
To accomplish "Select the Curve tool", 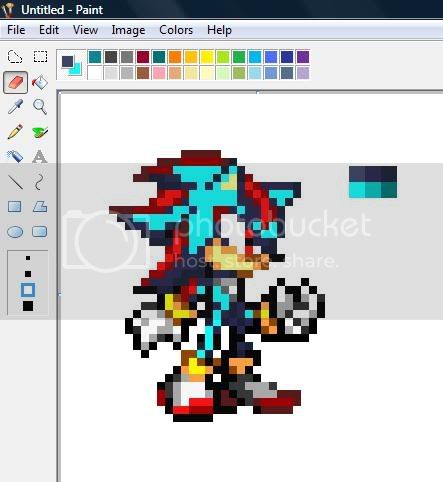I will pos(39,182).
